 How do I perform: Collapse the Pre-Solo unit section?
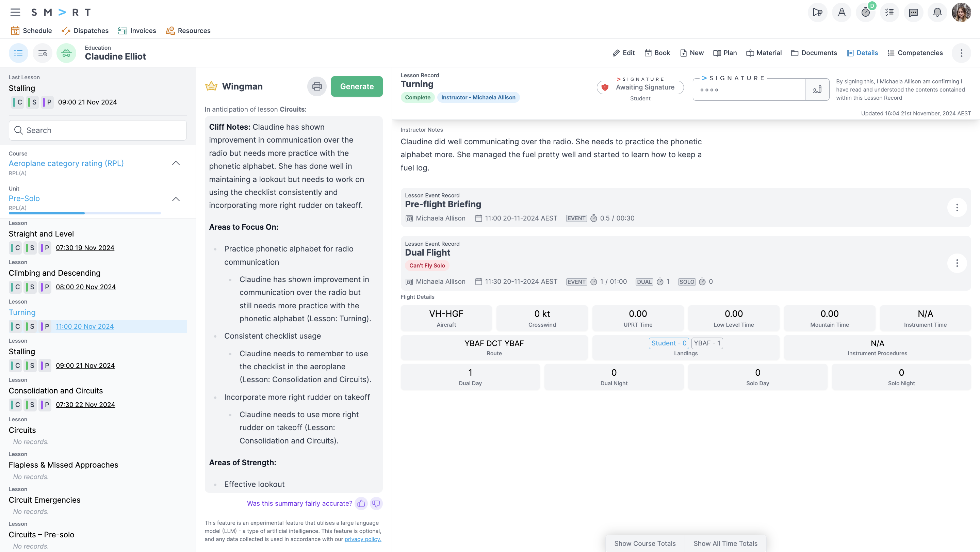tap(176, 199)
